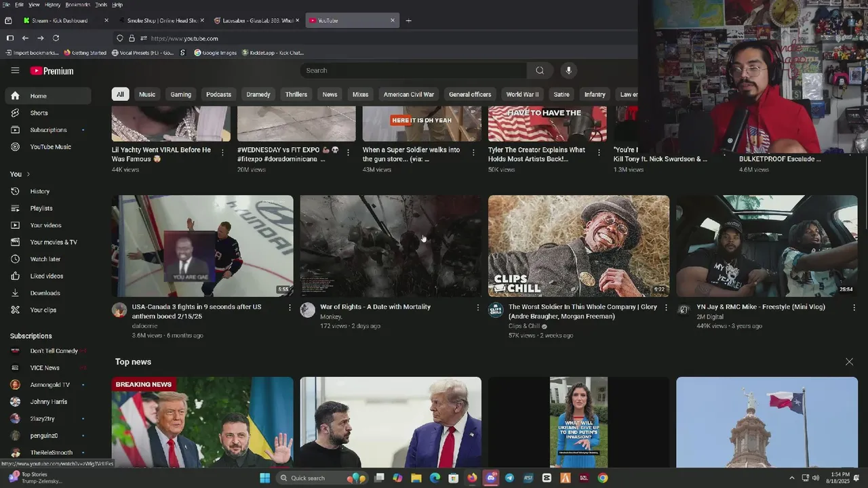
Task: Open Don't Tell Comedy subscription
Action: (x=47, y=351)
